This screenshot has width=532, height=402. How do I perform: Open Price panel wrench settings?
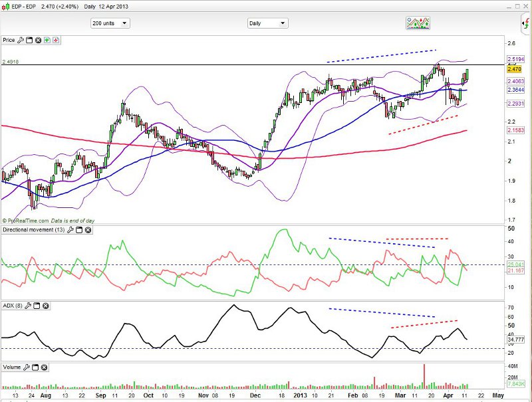pos(21,40)
